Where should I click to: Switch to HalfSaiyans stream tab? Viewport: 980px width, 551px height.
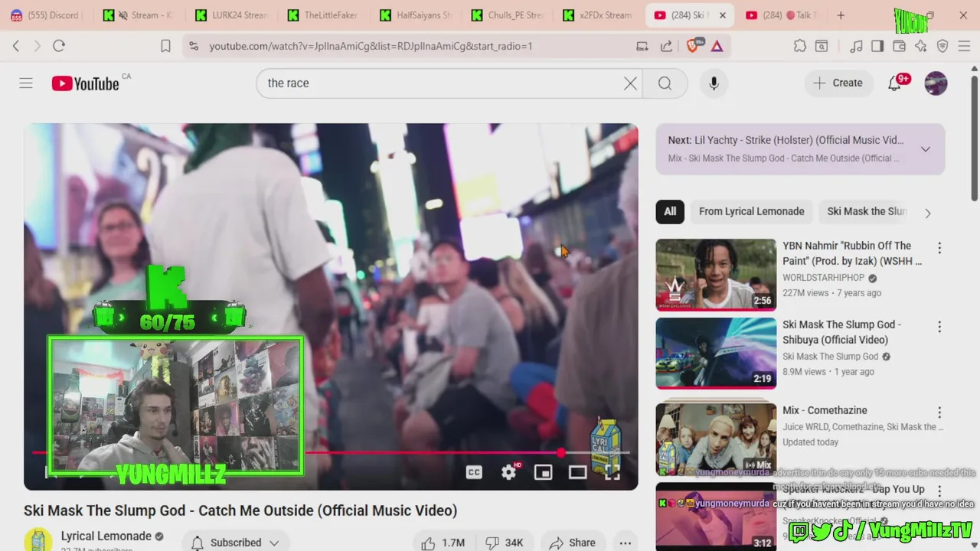click(416, 15)
